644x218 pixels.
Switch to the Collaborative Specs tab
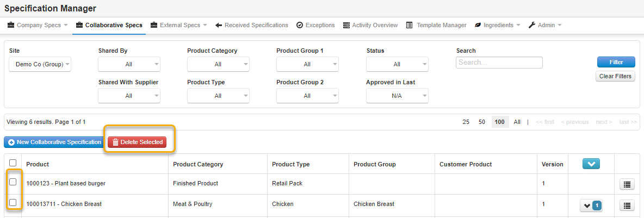pos(109,25)
